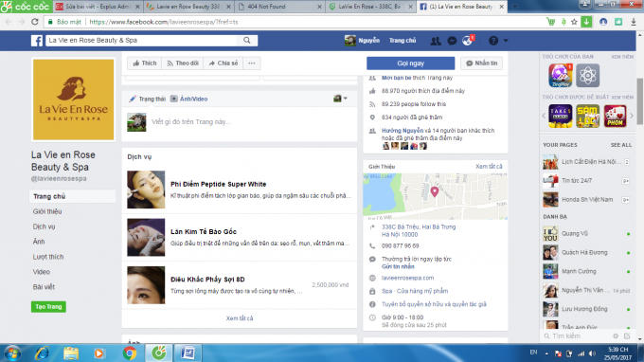Click volume icon in system tray
The height and width of the screenshot is (362, 644).
coord(592,353)
